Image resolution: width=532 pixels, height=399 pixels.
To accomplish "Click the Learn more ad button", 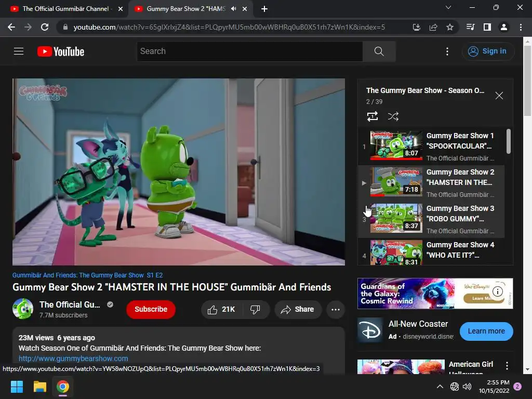I will click(x=486, y=331).
